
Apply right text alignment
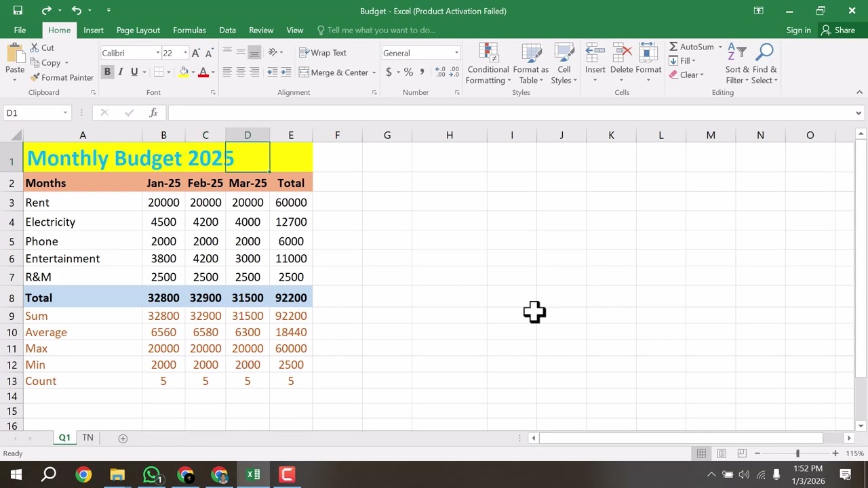pos(254,73)
